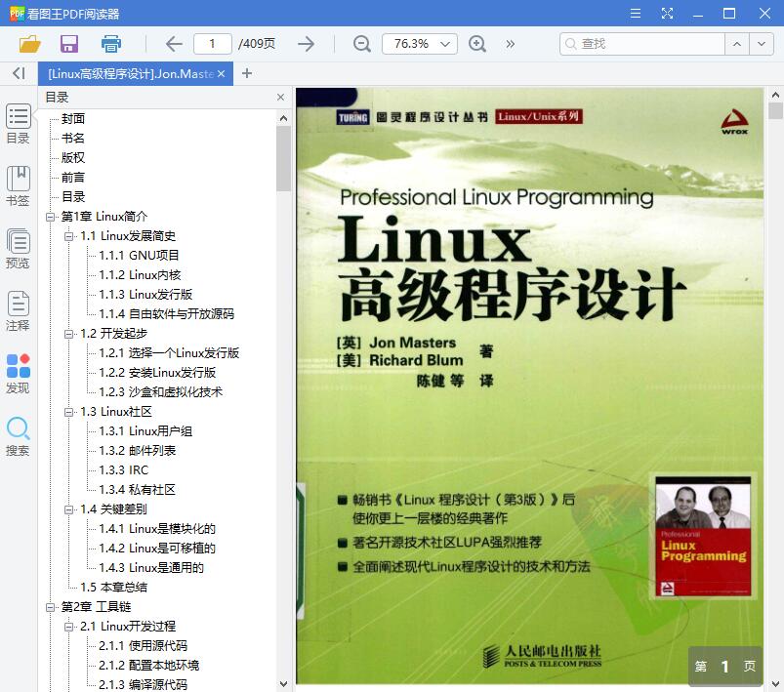Print the document with the printer icon

pyautogui.click(x=111, y=44)
